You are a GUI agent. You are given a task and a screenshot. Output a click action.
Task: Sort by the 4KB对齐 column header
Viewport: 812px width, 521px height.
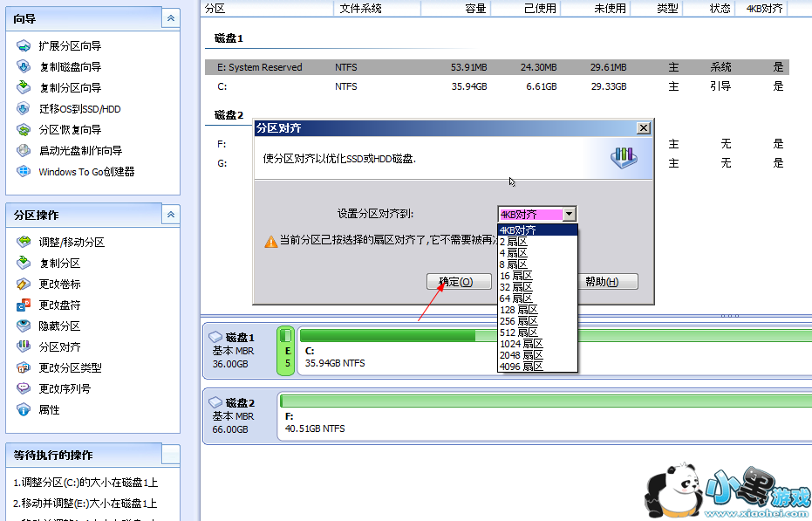(761, 9)
